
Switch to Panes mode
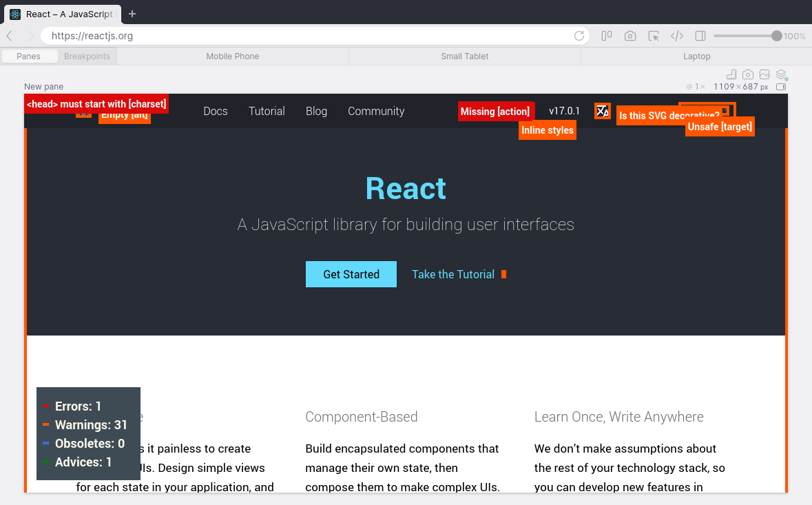(x=28, y=56)
